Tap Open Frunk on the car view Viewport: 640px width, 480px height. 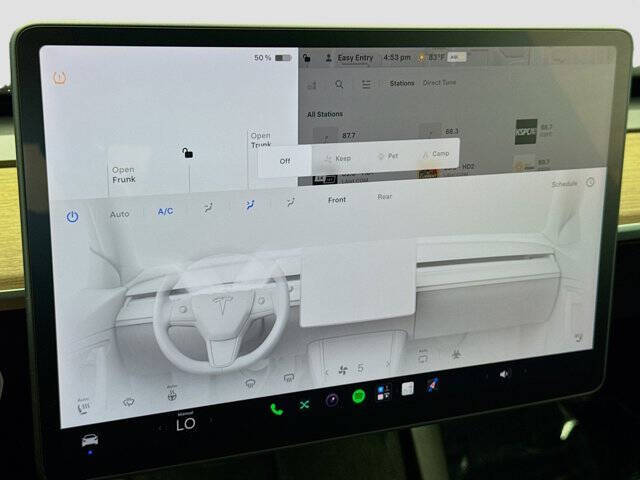coord(124,175)
